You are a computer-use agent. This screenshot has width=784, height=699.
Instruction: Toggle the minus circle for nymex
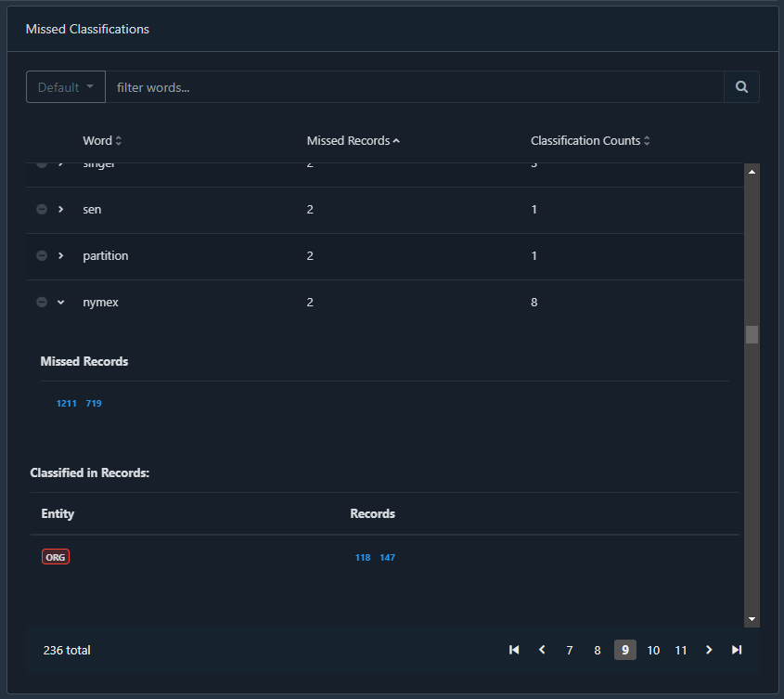pyautogui.click(x=42, y=303)
